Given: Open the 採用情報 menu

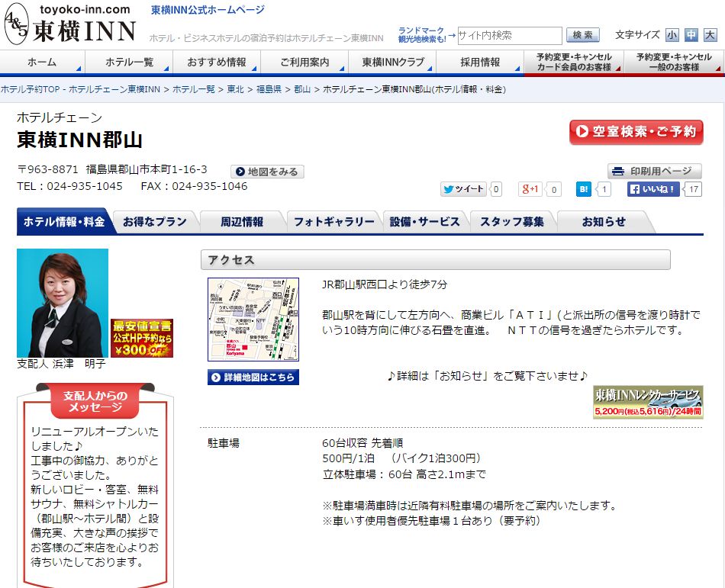Looking at the screenshot, I should click(x=480, y=62).
